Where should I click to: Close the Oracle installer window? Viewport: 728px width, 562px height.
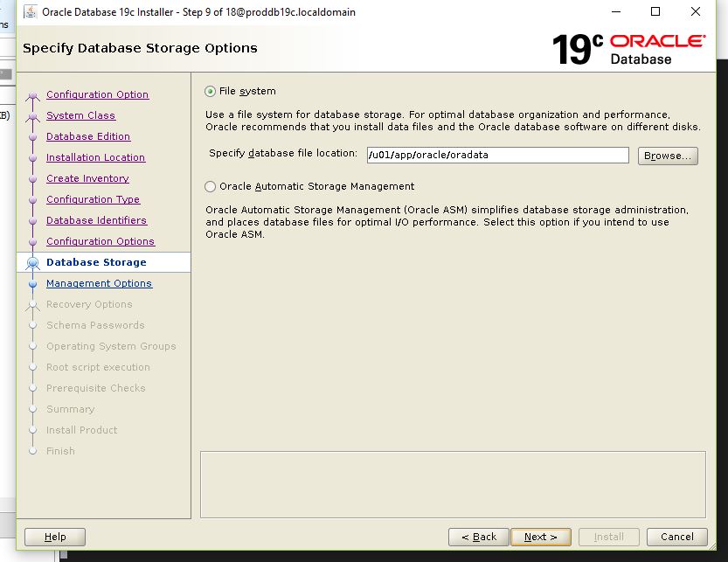point(695,11)
